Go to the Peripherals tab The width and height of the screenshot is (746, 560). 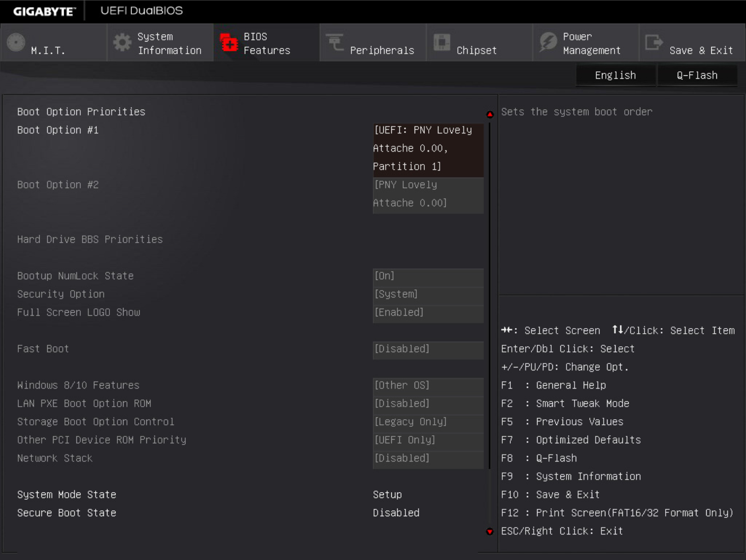click(373, 43)
